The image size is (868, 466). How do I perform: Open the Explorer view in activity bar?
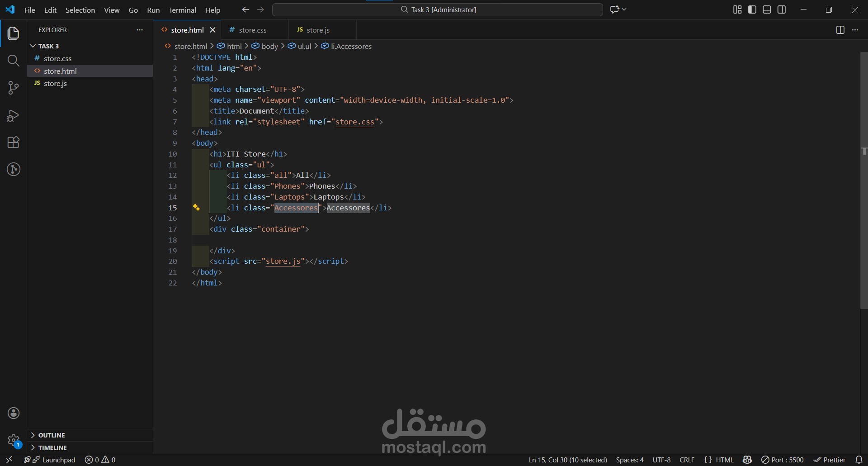14,33
